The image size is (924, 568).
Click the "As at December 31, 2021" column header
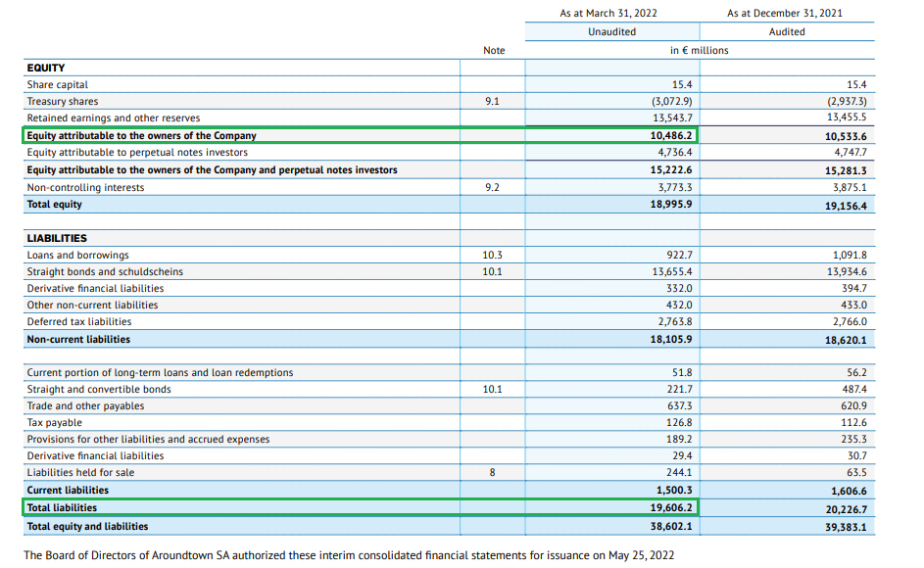(x=785, y=14)
